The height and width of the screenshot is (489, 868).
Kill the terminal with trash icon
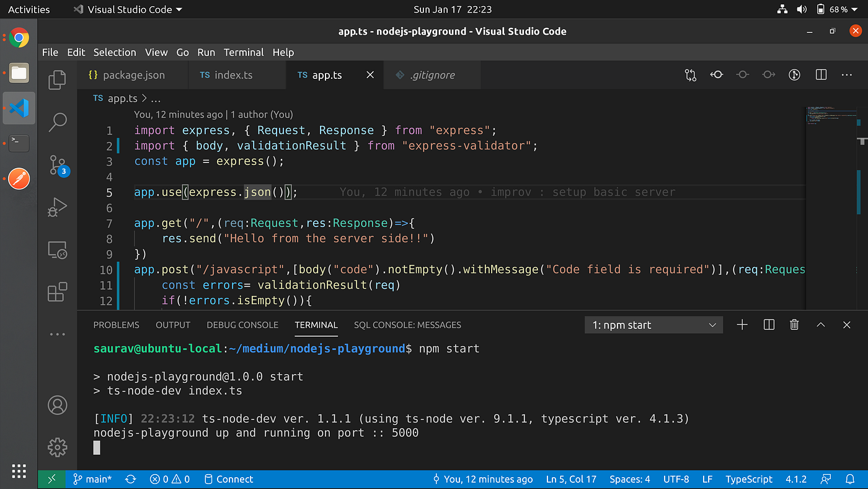click(794, 325)
